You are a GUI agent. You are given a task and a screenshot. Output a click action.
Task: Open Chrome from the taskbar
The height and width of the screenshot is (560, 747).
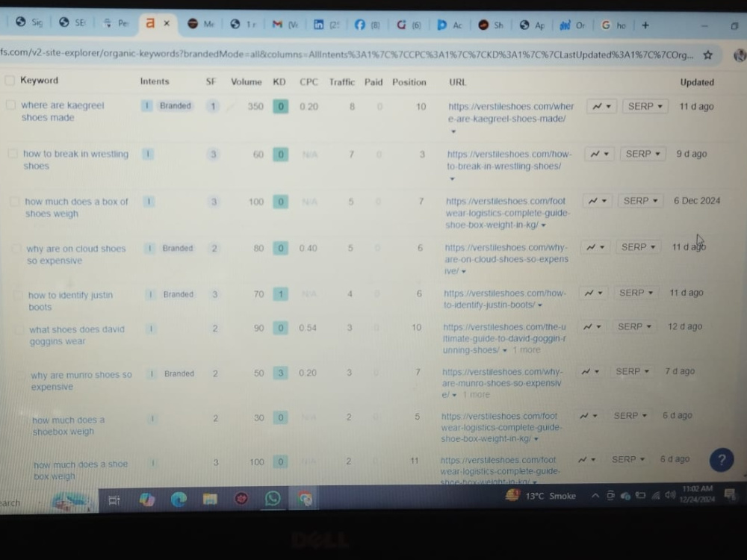305,499
